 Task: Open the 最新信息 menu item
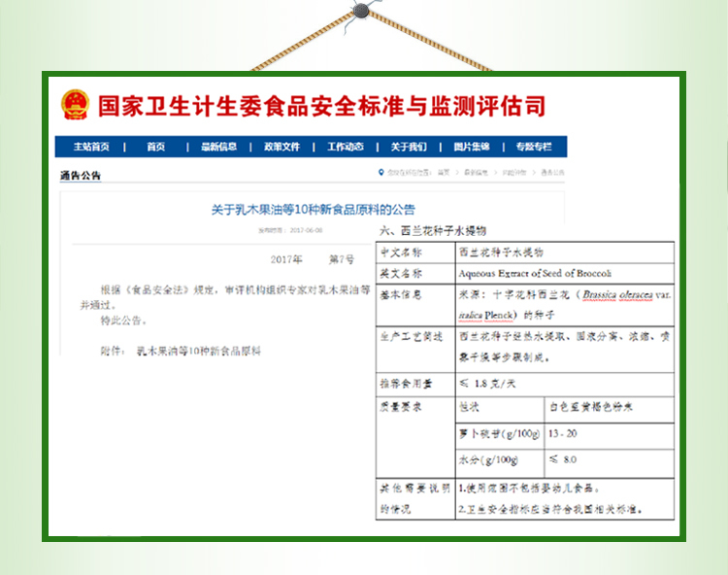point(218,147)
